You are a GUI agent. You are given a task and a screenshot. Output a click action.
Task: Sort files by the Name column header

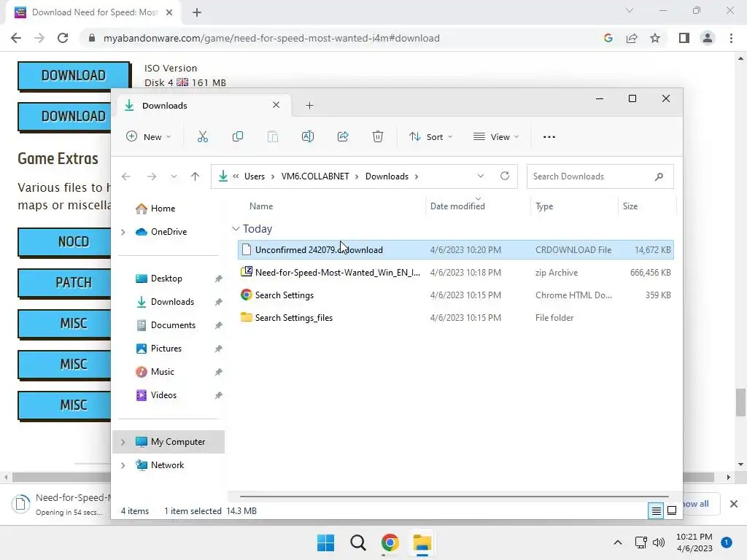[x=261, y=206]
